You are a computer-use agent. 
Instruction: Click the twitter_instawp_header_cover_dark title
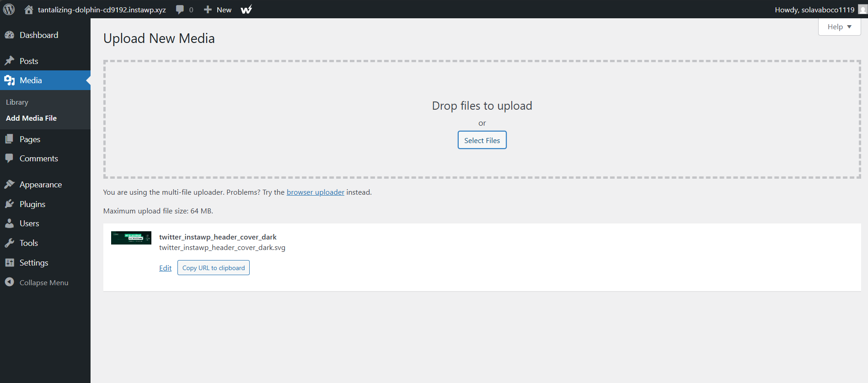[218, 237]
